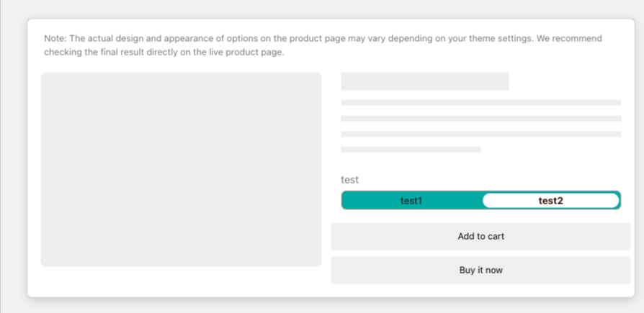
Task: Click the "Add to cart" label text
Action: (480, 236)
